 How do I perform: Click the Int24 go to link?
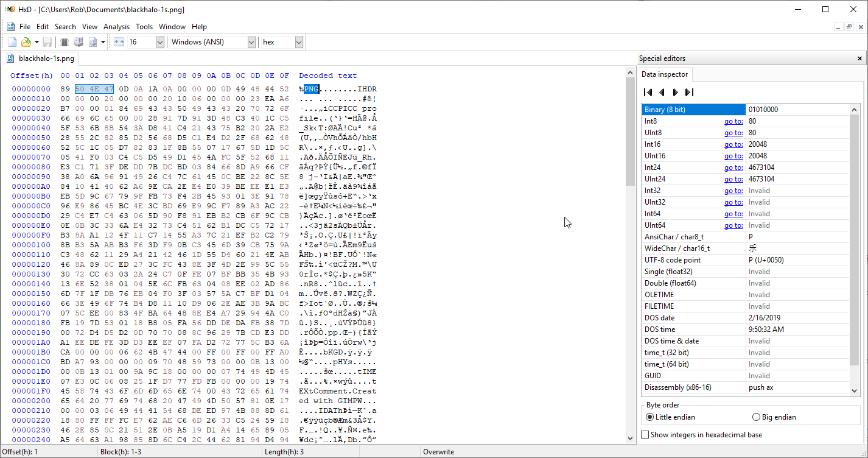tap(733, 167)
